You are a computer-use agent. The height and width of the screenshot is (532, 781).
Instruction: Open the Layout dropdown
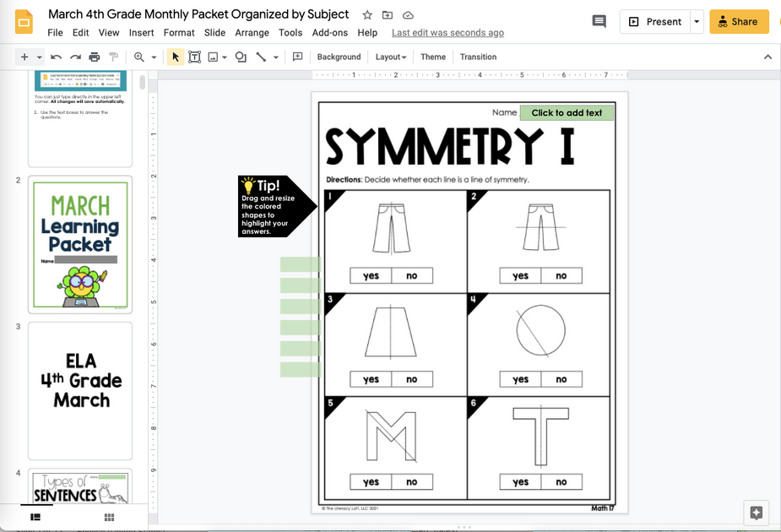tap(390, 57)
